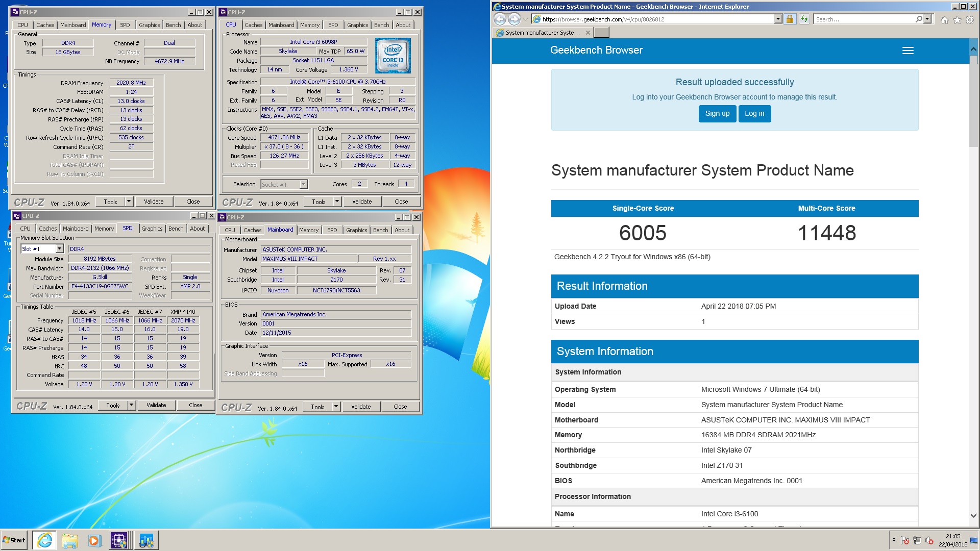Switch to CPU-Z via taskbar icon
Viewport: 980px width, 551px height.
coord(119,540)
